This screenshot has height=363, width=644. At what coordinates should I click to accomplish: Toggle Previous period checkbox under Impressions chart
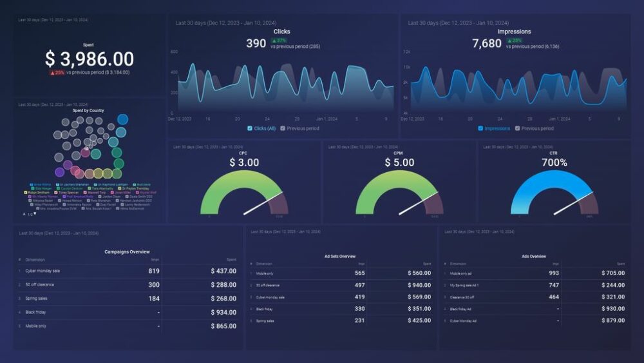[518, 128]
